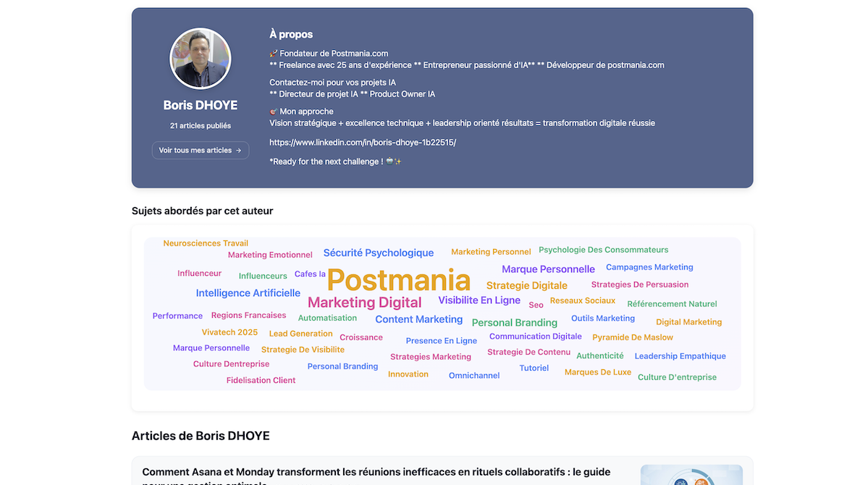Image resolution: width=868 pixels, height=485 pixels.
Task: Open the Leadership Empathique tag
Action: [x=680, y=356]
